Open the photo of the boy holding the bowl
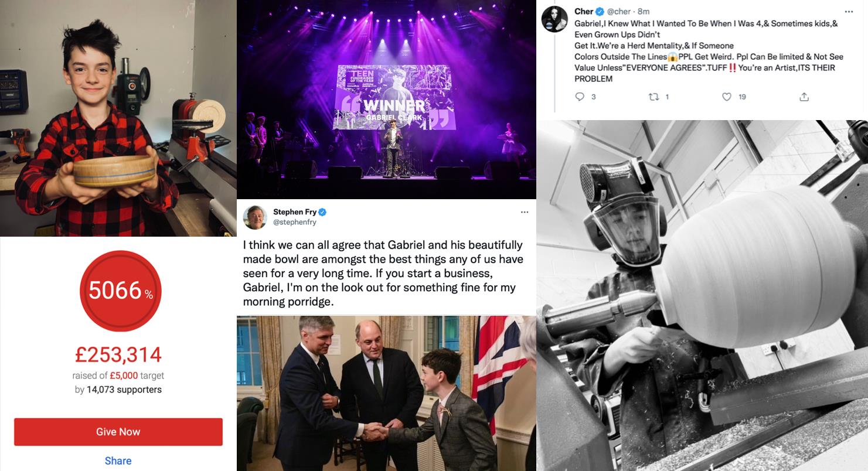Screen dimensions: 868x471 tap(118, 118)
